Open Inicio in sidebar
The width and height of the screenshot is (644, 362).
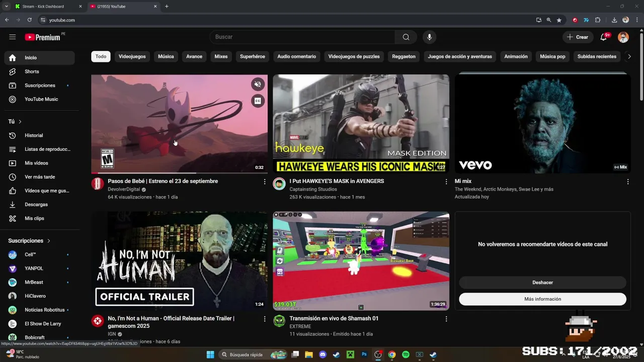[x=39, y=58]
